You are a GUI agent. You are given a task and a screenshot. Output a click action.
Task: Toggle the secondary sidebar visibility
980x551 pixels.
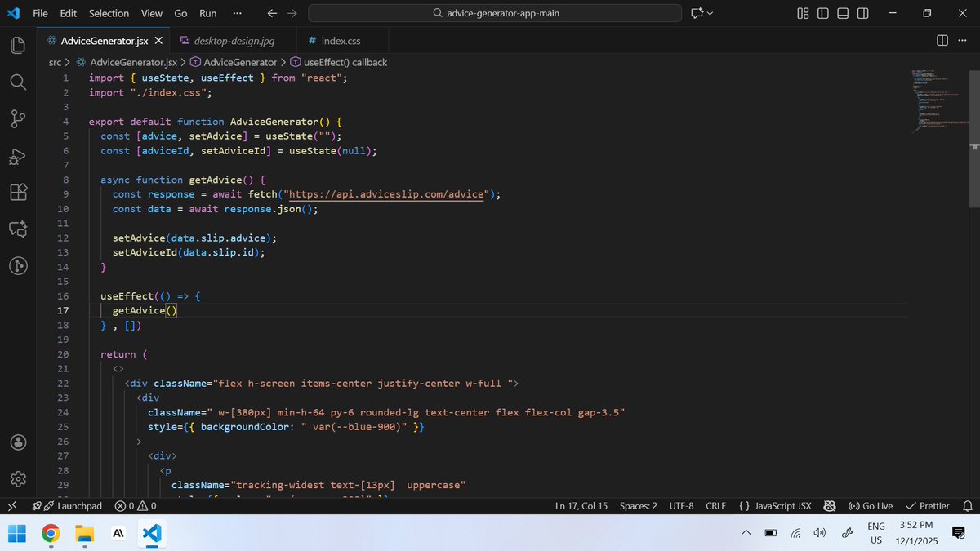point(863,13)
